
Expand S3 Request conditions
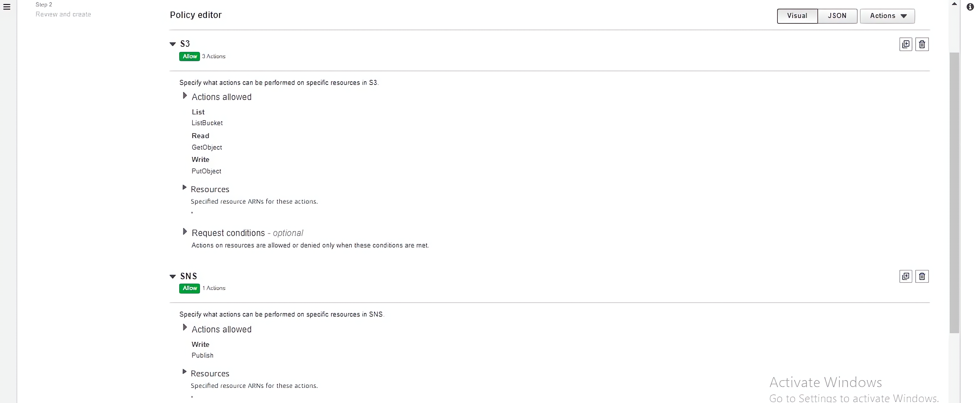(x=185, y=232)
